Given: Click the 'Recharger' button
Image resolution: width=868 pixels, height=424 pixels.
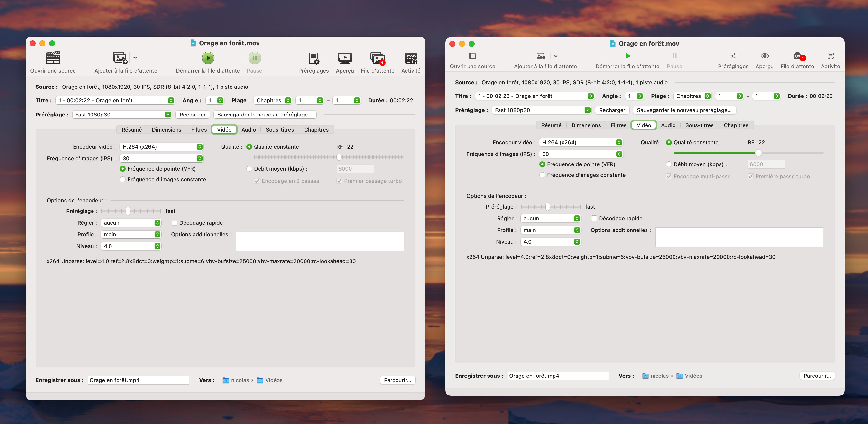Looking at the screenshot, I should tap(192, 114).
